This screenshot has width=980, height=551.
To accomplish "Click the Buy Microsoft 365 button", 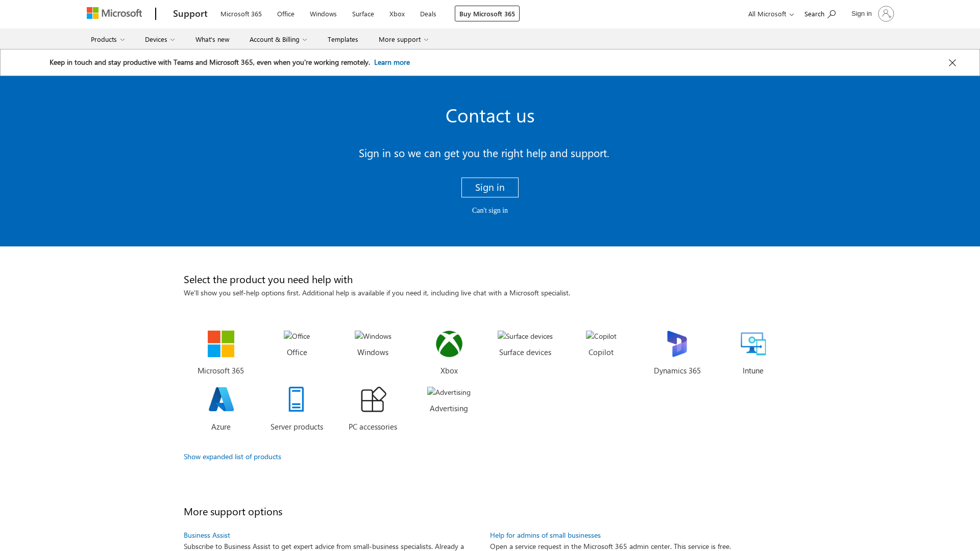I will [487, 14].
